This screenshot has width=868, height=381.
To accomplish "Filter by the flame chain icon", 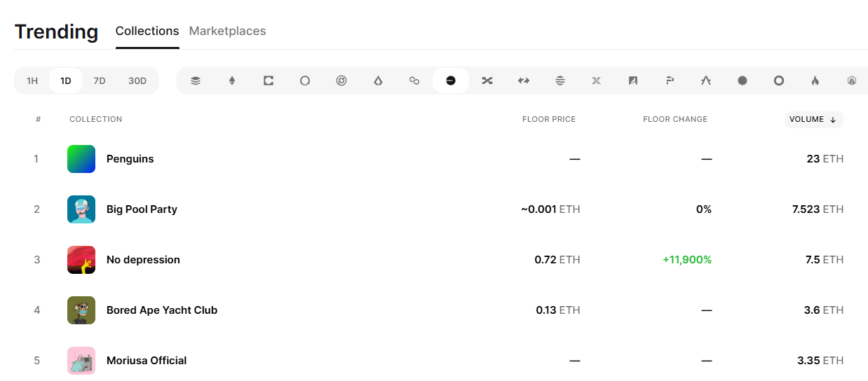I will pyautogui.click(x=815, y=81).
